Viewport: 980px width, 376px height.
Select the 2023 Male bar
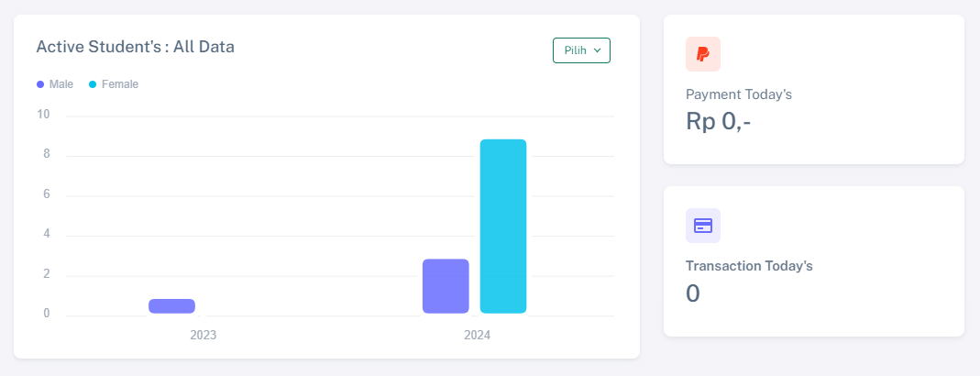pos(171,306)
